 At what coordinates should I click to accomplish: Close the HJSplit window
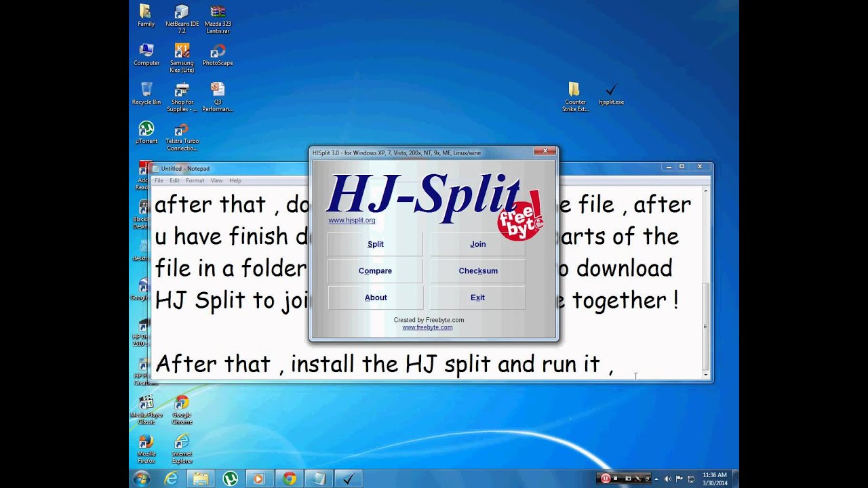click(544, 151)
